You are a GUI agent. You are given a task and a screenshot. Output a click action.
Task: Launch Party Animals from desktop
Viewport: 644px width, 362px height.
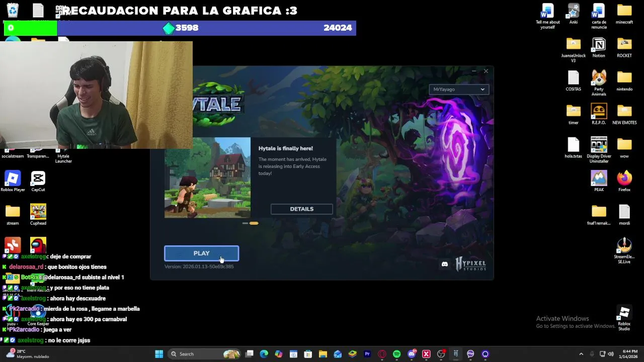point(599,83)
